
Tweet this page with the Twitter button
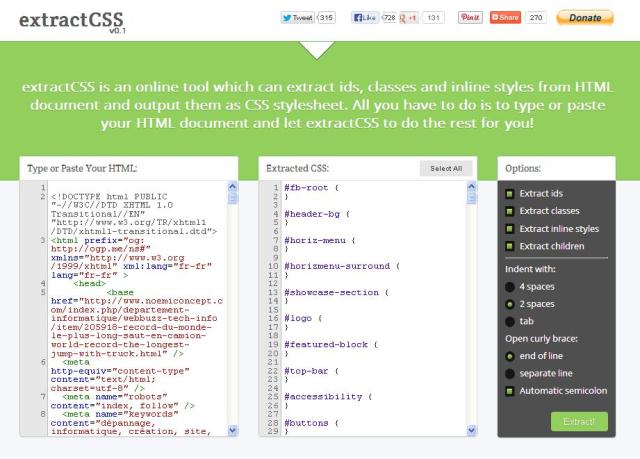298,18
